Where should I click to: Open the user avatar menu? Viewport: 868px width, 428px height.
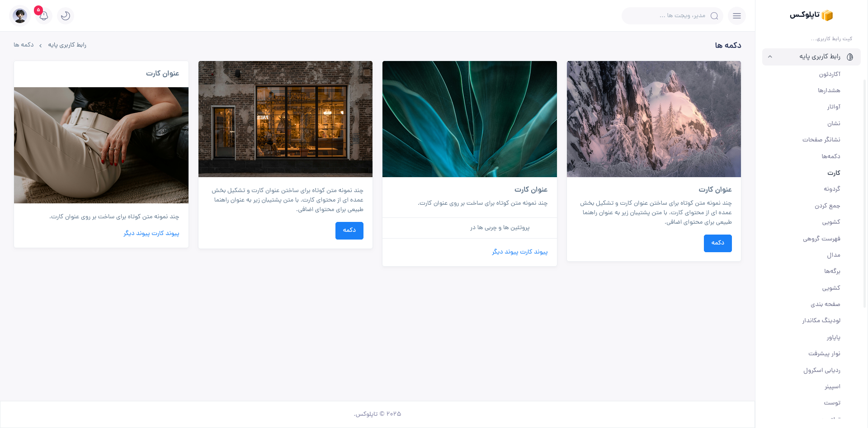20,16
